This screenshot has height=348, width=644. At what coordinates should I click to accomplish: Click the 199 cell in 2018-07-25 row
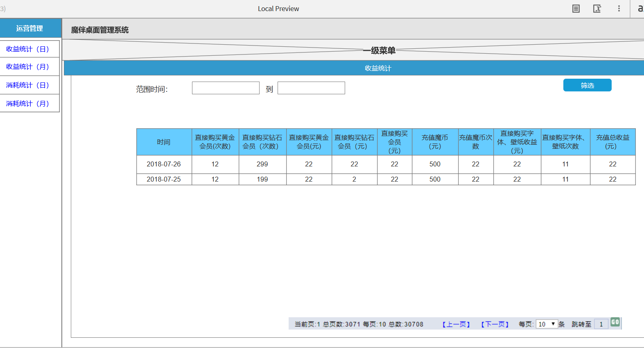(262, 179)
